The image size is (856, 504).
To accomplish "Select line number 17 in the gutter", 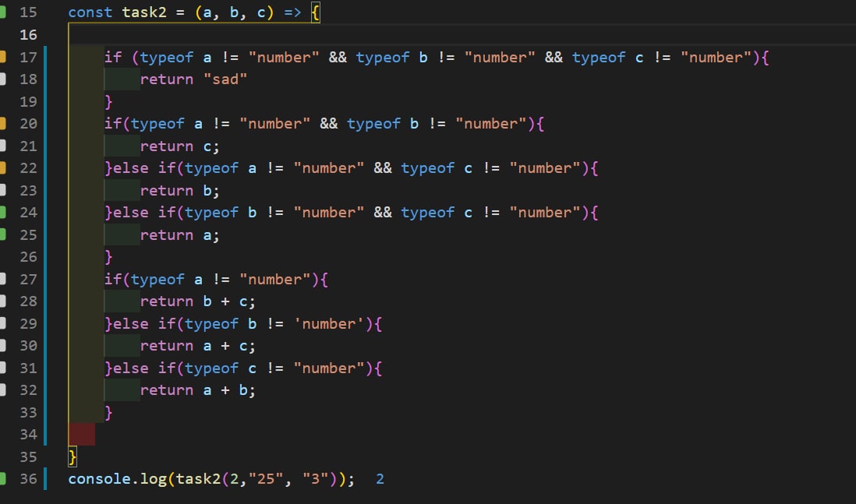I will (28, 58).
